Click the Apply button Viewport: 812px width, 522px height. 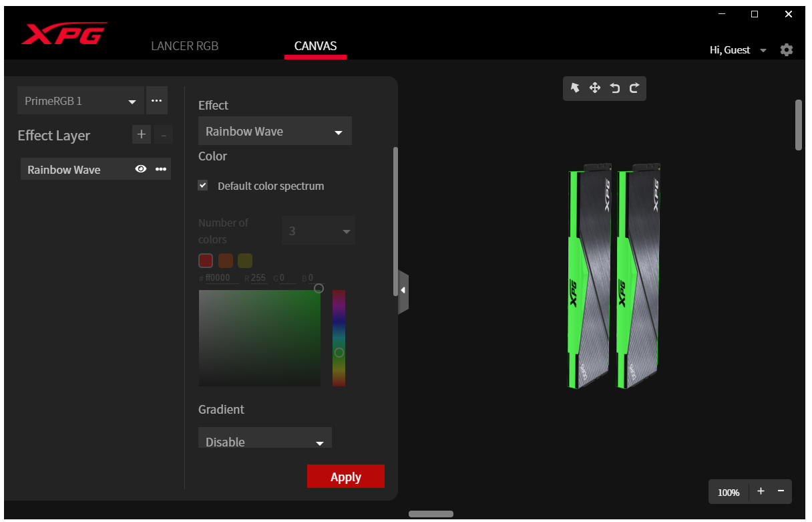tap(346, 477)
